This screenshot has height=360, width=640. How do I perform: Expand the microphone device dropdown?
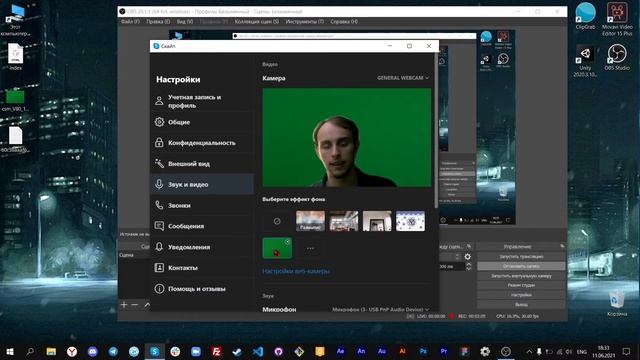pyautogui.click(x=381, y=309)
